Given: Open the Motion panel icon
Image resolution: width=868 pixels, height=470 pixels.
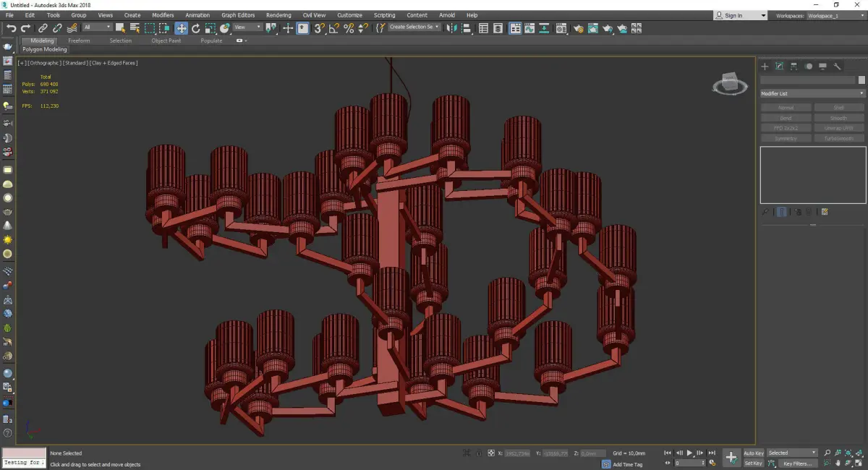Looking at the screenshot, I should click(x=808, y=66).
